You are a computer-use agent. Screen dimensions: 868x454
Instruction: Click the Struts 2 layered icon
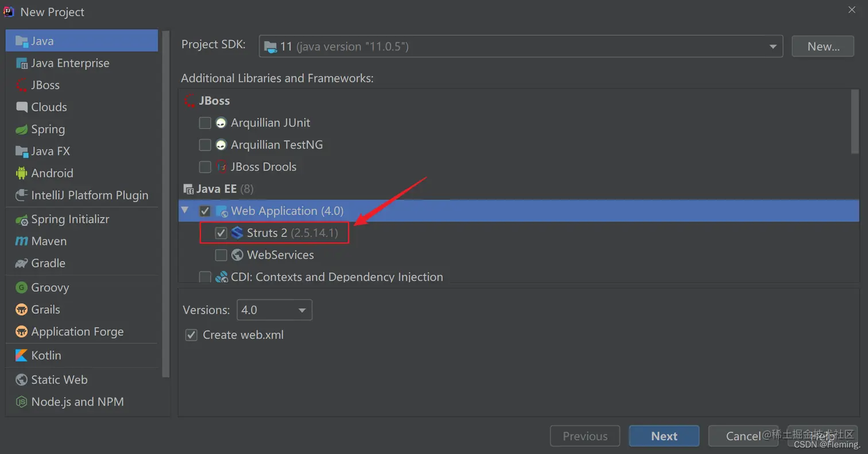pos(237,232)
